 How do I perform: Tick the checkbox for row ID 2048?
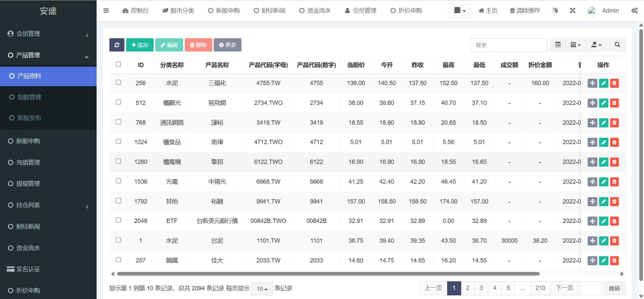(x=118, y=221)
